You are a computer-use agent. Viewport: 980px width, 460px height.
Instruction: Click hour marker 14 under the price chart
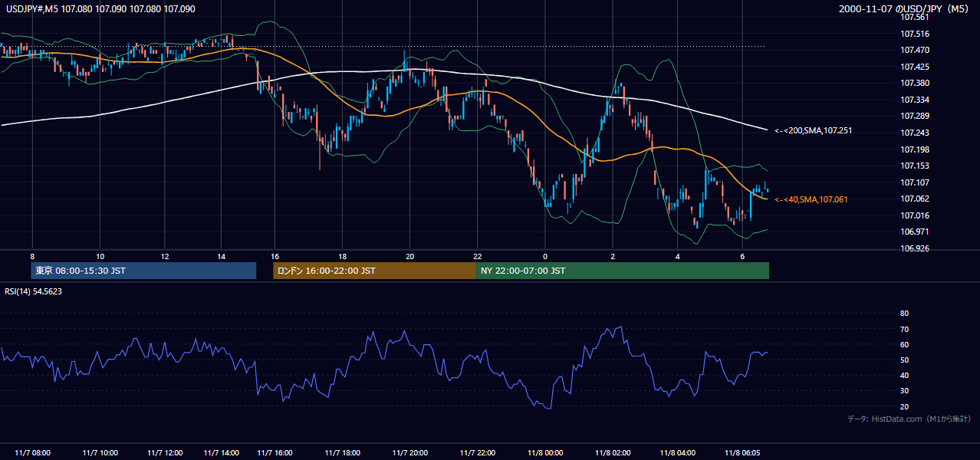221,256
